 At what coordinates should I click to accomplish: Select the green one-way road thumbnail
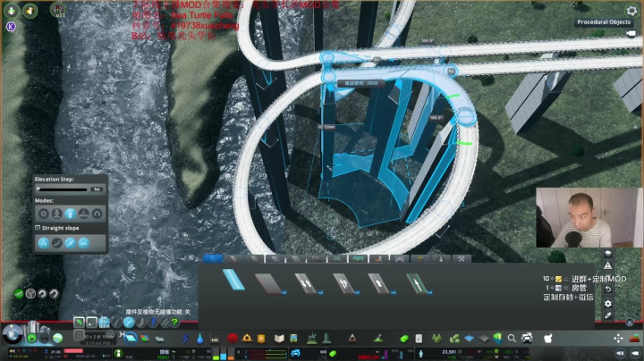pyautogui.click(x=418, y=283)
